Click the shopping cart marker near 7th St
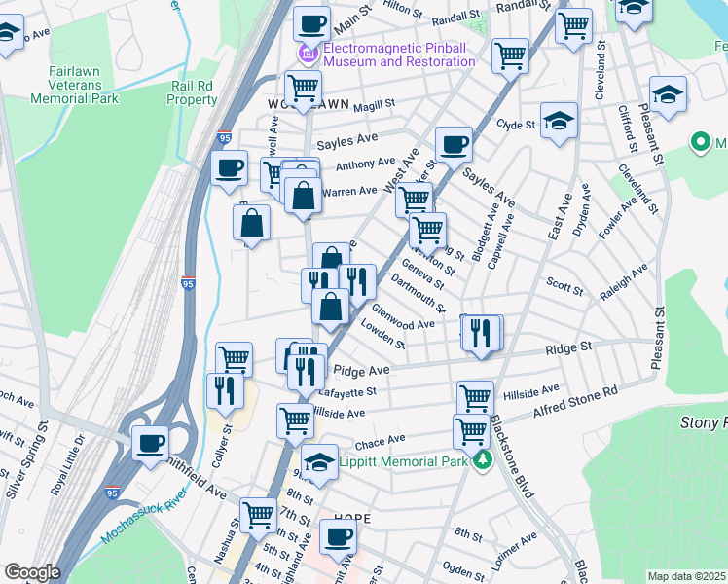Viewport: 728px width, 584px height. [x=259, y=514]
